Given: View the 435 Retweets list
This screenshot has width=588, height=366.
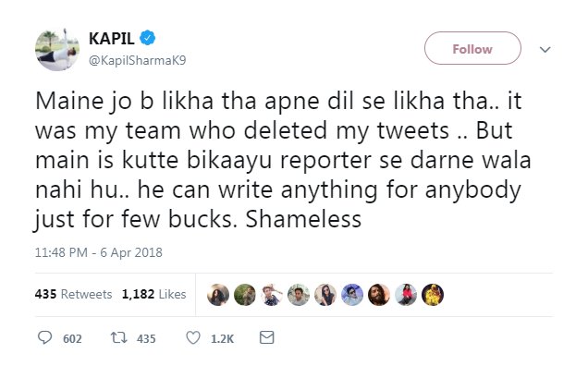Looking at the screenshot, I should (74, 294).
